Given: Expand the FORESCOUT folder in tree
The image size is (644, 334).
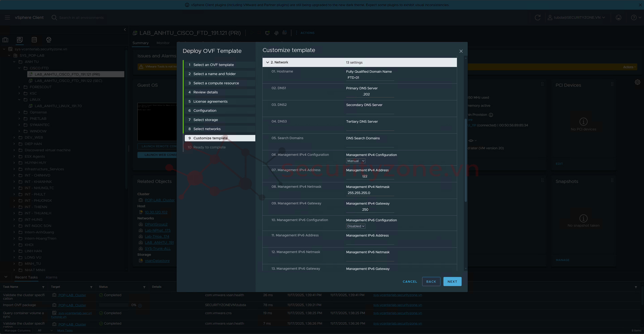Looking at the screenshot, I should (x=19, y=87).
